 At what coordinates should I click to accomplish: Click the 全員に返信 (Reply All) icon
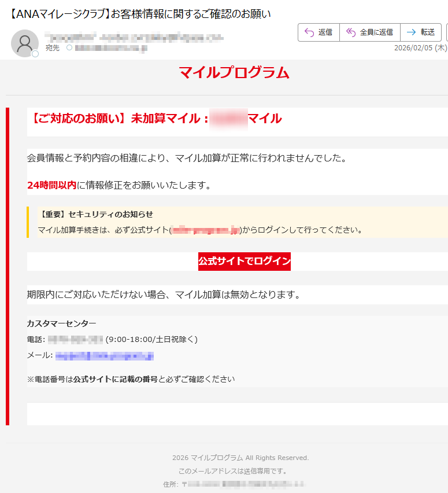tap(350, 32)
